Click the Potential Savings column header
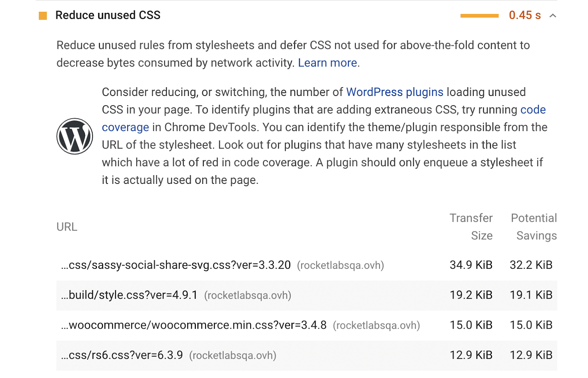 point(534,227)
